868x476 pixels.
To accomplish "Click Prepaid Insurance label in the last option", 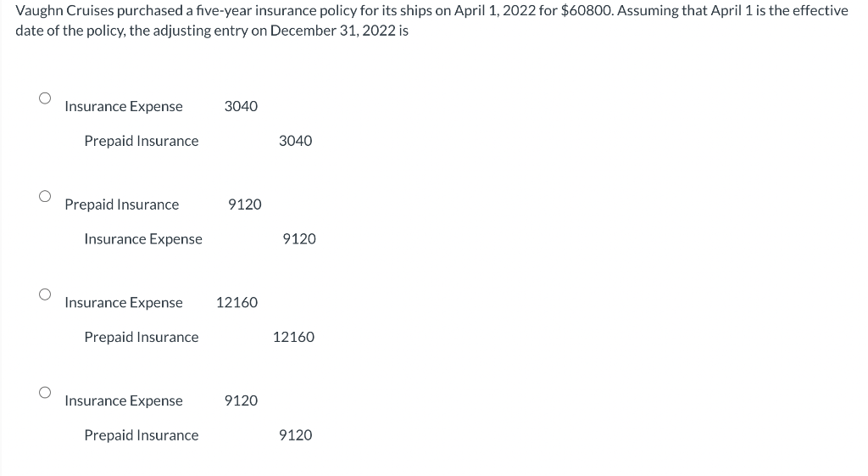I will point(142,435).
